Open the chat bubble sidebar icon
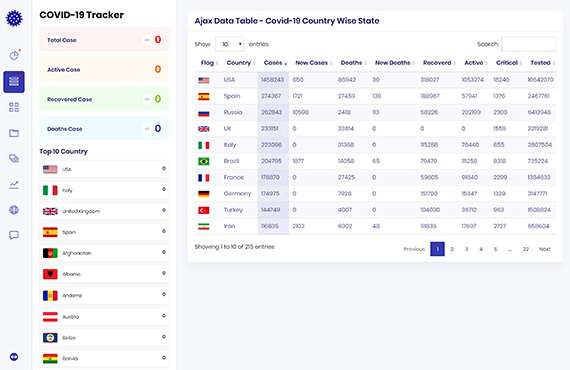 coord(14,235)
